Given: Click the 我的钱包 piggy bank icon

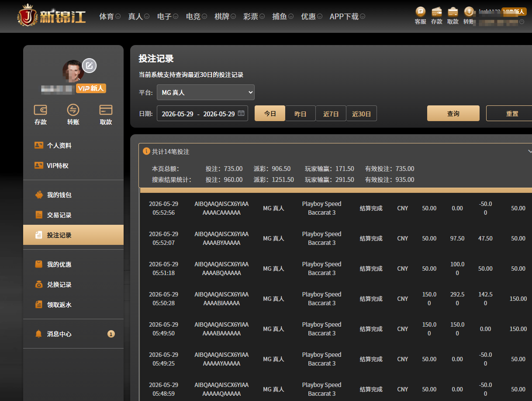Looking at the screenshot, I should (x=39, y=195).
